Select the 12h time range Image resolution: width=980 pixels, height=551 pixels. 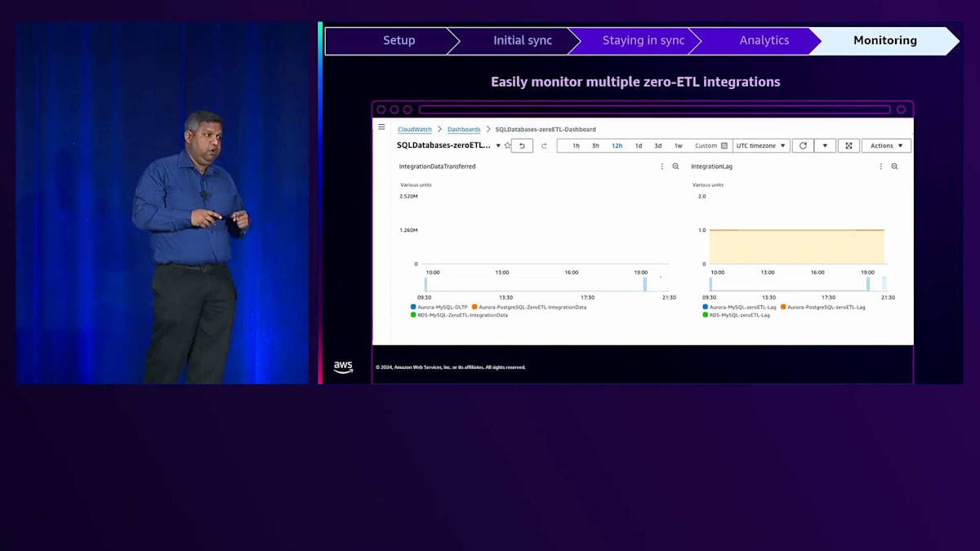pos(617,145)
